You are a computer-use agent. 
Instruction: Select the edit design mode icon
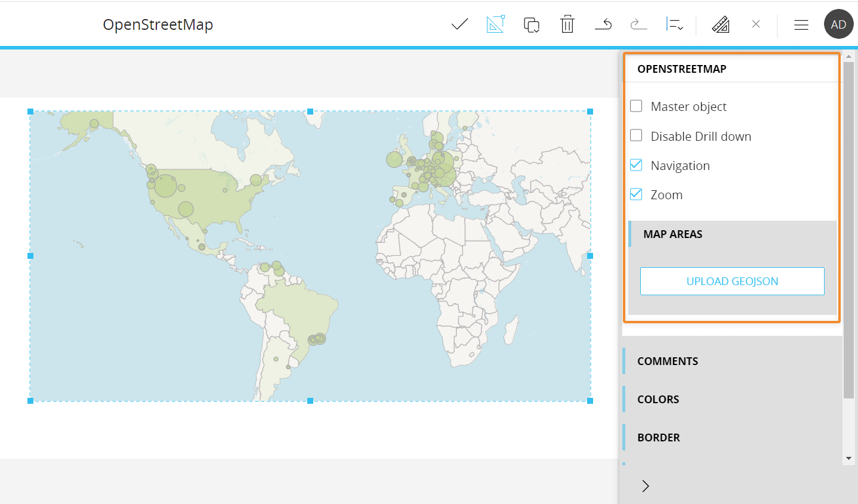[x=495, y=24]
